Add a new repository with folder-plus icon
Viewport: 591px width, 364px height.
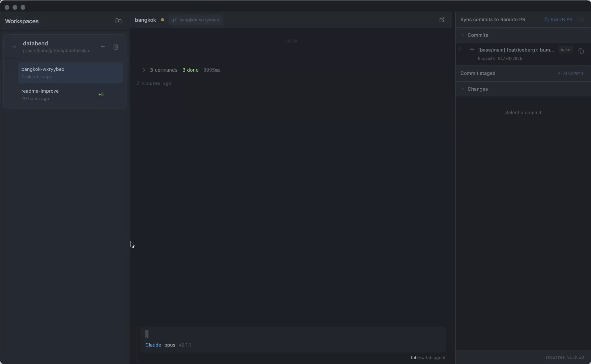(118, 21)
